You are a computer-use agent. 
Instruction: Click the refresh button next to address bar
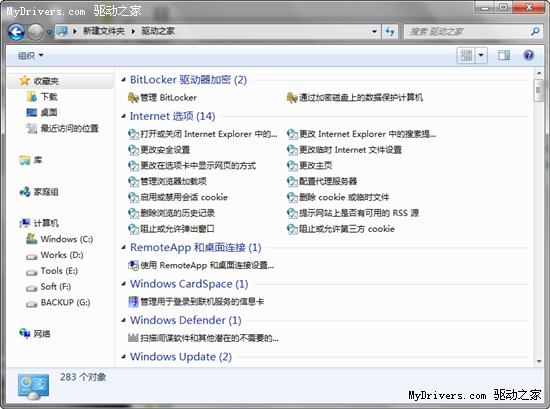click(x=390, y=32)
